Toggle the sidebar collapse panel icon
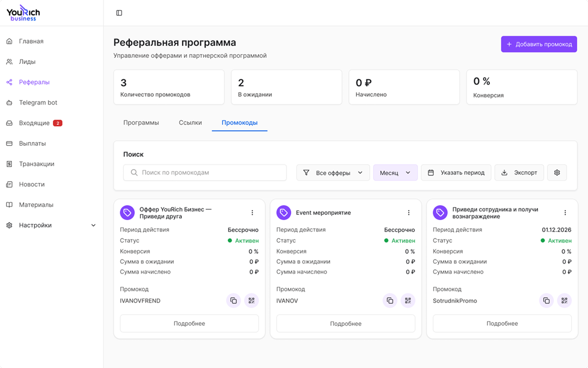This screenshot has width=588, height=368. click(119, 13)
